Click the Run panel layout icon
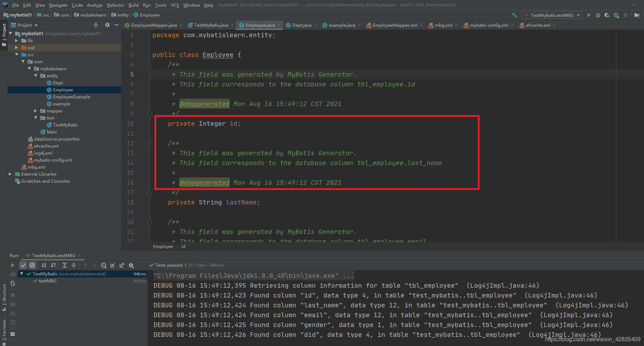Viewport: 644px width, 346px height. (13, 334)
